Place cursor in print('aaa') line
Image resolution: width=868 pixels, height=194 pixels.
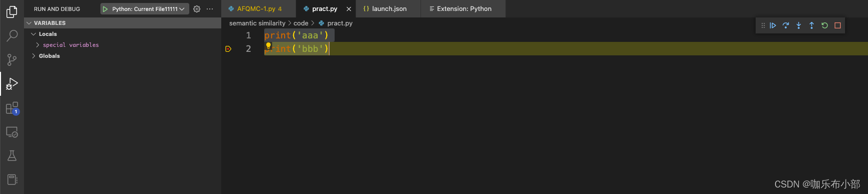click(296, 35)
